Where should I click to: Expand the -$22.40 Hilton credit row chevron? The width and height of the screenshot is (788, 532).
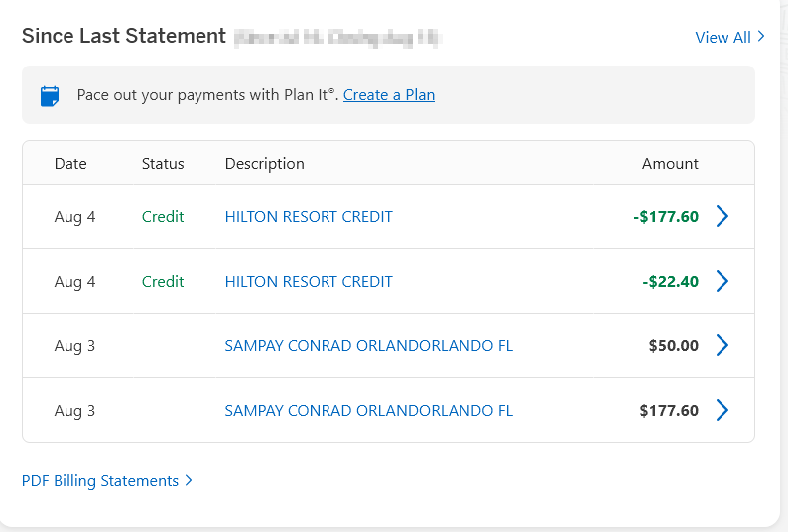pos(722,281)
